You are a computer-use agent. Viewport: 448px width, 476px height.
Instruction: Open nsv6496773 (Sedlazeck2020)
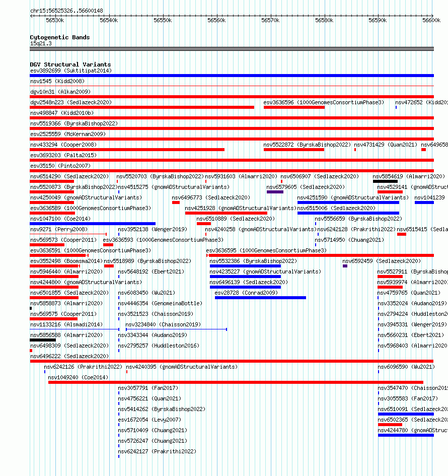[x=211, y=198]
